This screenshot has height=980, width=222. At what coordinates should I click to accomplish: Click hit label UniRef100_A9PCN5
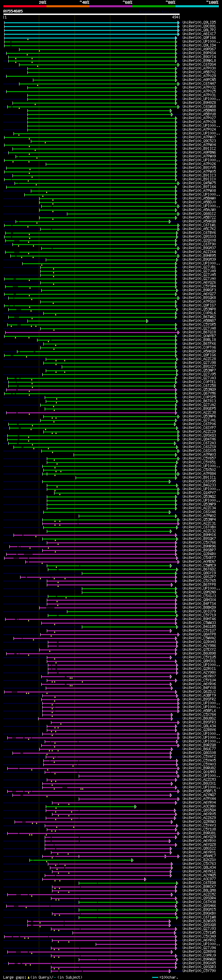(x=199, y=80)
